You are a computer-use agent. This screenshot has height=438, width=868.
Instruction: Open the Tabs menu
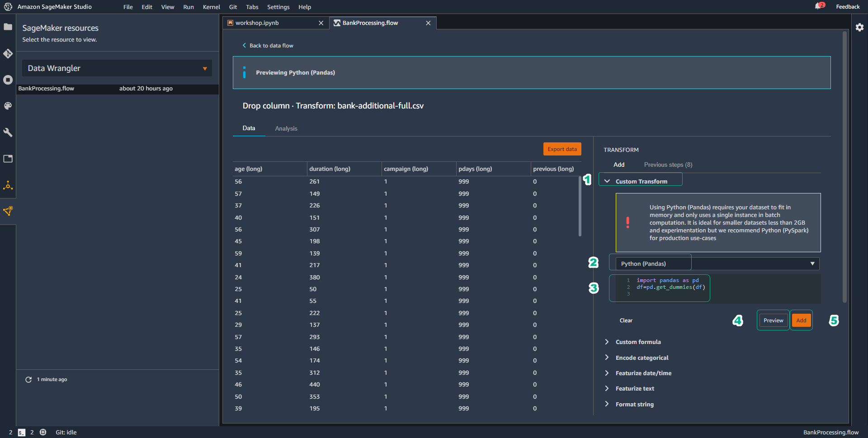click(252, 7)
